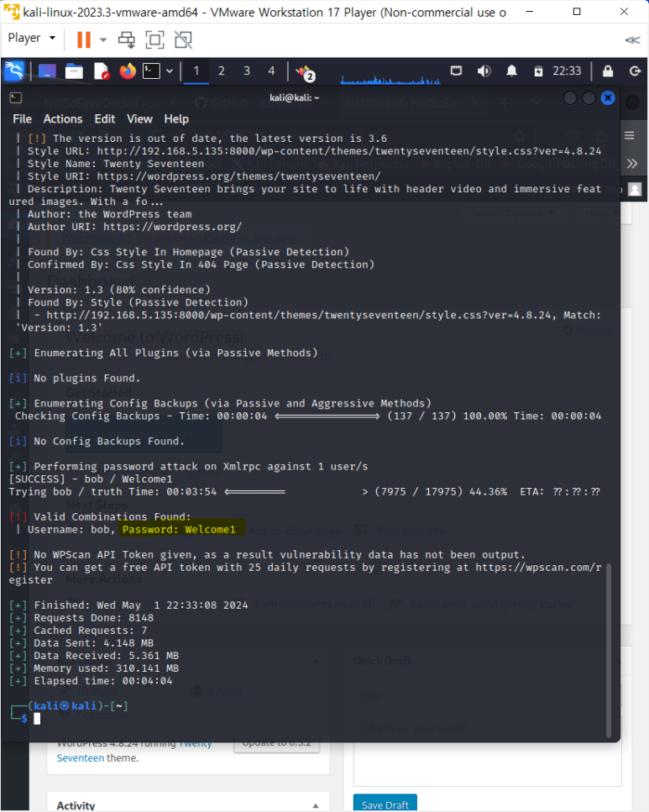649x812 pixels.
Task: Lock the screen with the padlock icon
Action: coord(608,71)
